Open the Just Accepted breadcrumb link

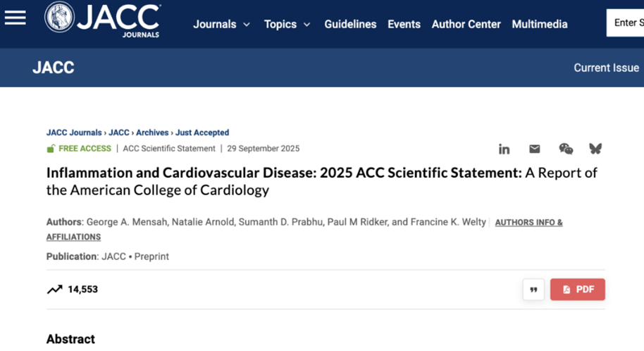pos(202,133)
